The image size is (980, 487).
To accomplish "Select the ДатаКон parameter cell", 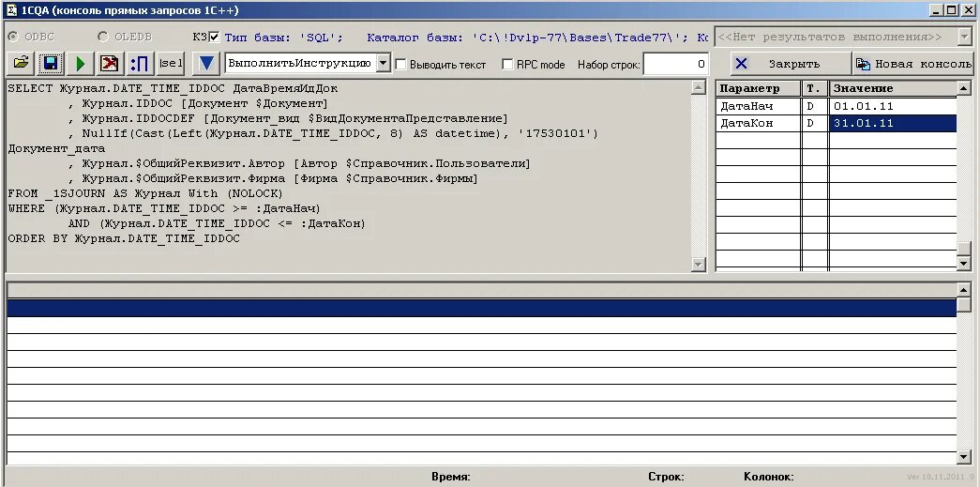I will pyautogui.click(x=758, y=123).
